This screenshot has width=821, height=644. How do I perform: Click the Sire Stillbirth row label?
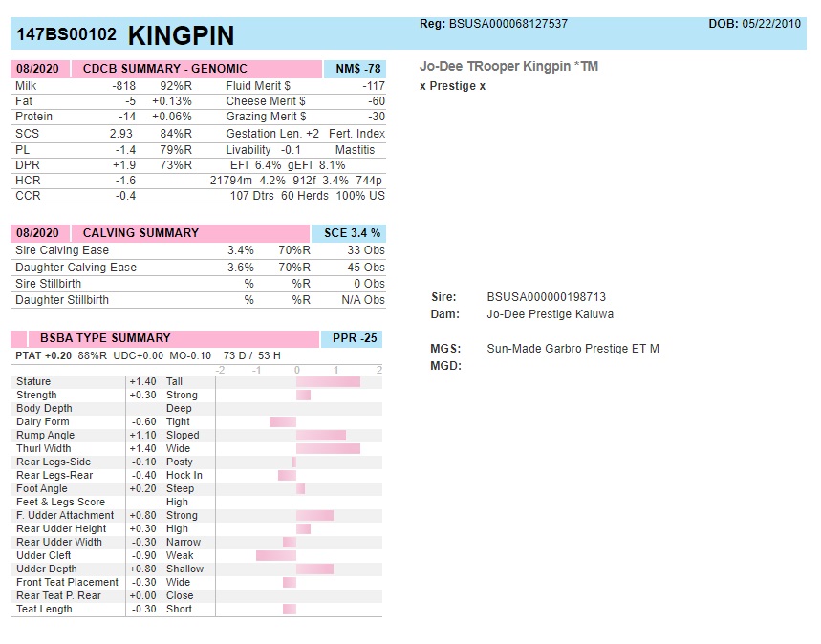(x=48, y=283)
